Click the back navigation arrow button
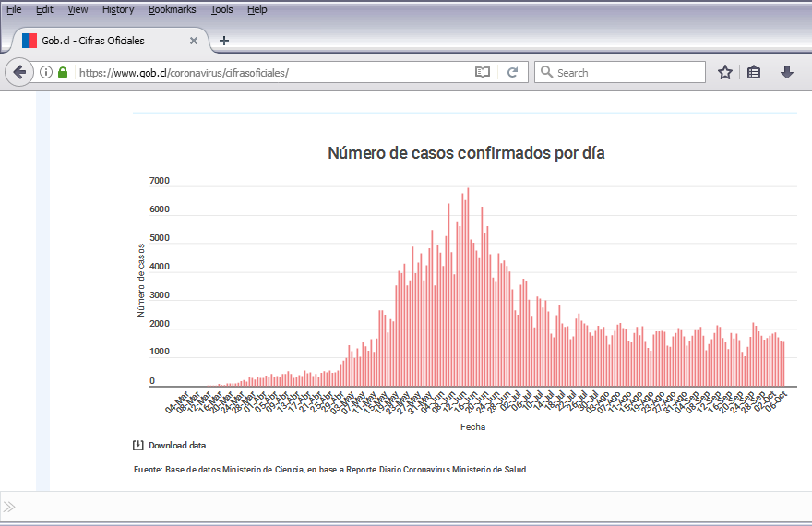This screenshot has height=526, width=812. [x=19, y=72]
